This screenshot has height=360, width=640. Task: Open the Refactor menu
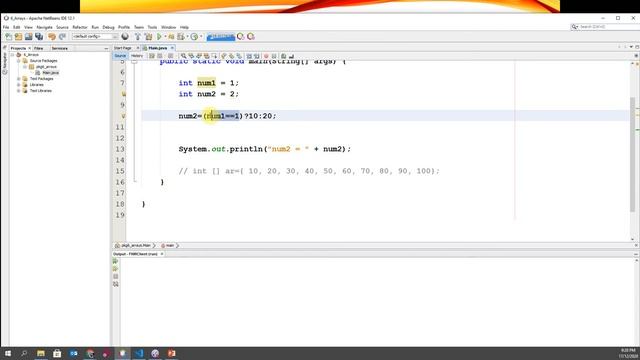pyautogui.click(x=80, y=27)
